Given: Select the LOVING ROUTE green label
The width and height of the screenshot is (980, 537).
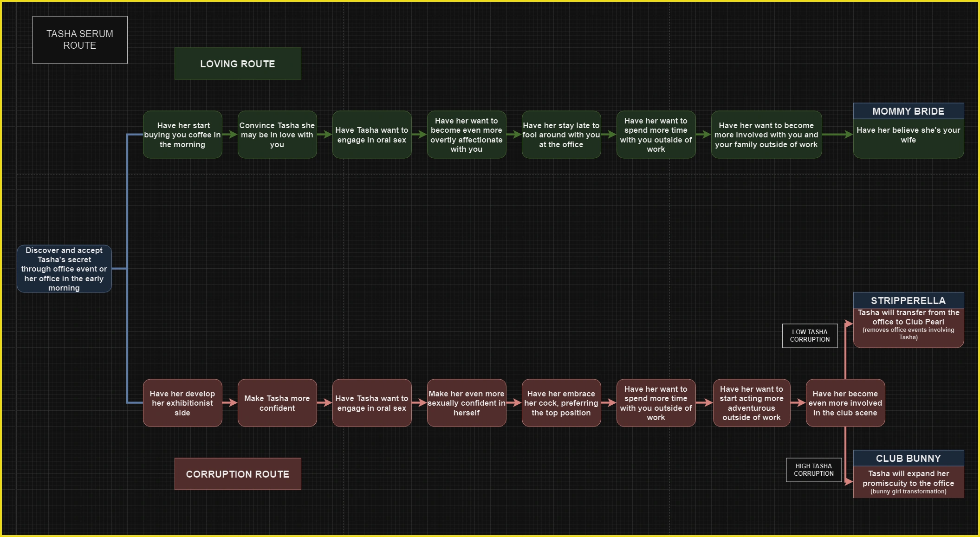Looking at the screenshot, I should (x=238, y=64).
